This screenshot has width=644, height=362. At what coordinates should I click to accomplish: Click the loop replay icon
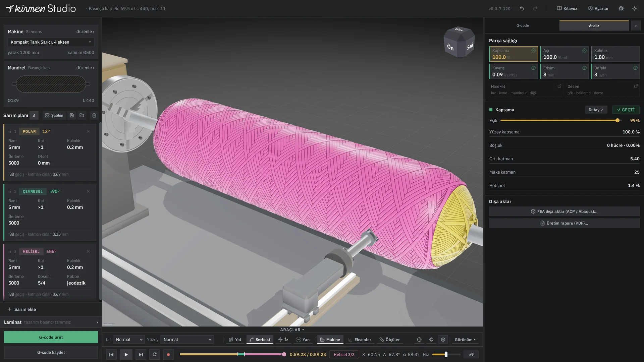point(155,354)
